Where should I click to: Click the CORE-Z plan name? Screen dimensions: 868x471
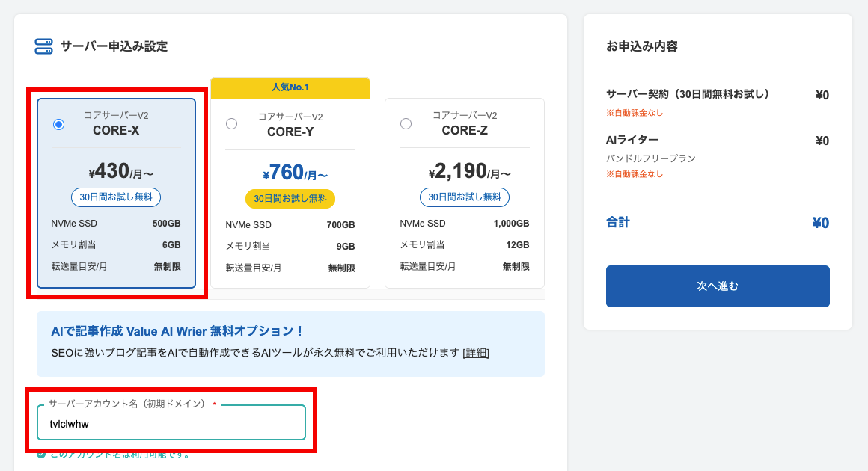click(x=465, y=131)
